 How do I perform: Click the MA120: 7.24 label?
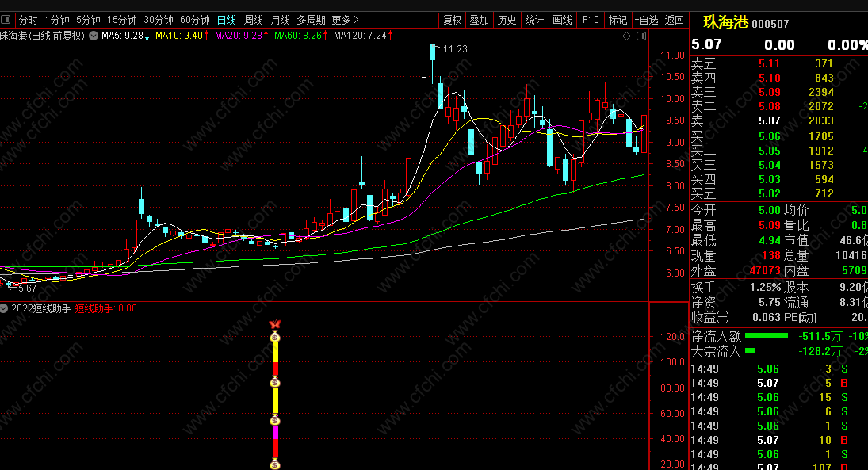pos(362,36)
